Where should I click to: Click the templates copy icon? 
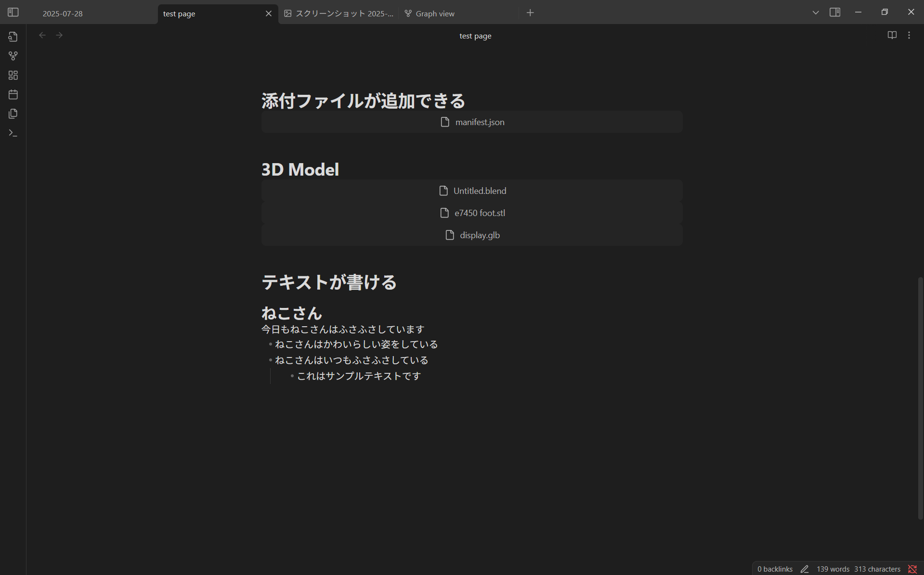click(x=13, y=114)
